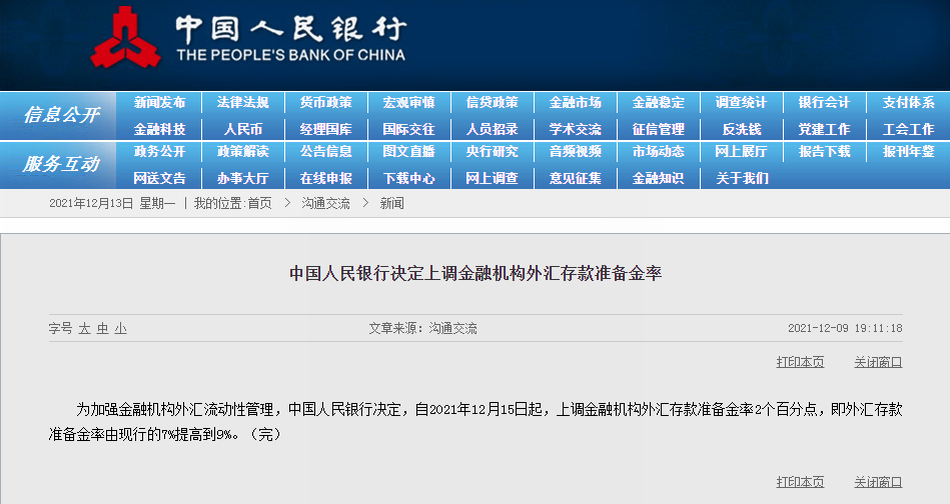This screenshot has height=504, width=950.
Task: Select 政策解读 navigation link
Action: click(242, 151)
